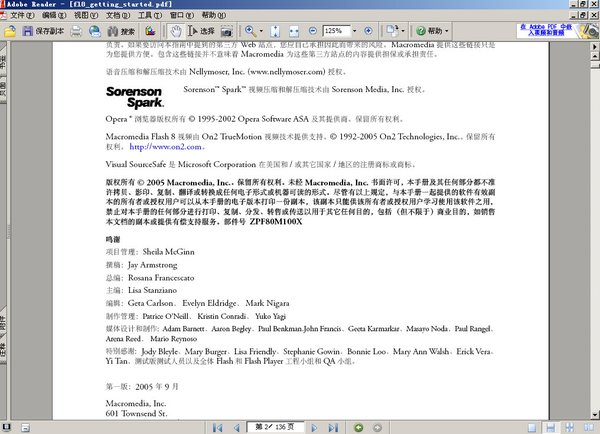The height and width of the screenshot is (434, 600).
Task: Open the 工具 (Tools) menu
Action: [146, 16]
